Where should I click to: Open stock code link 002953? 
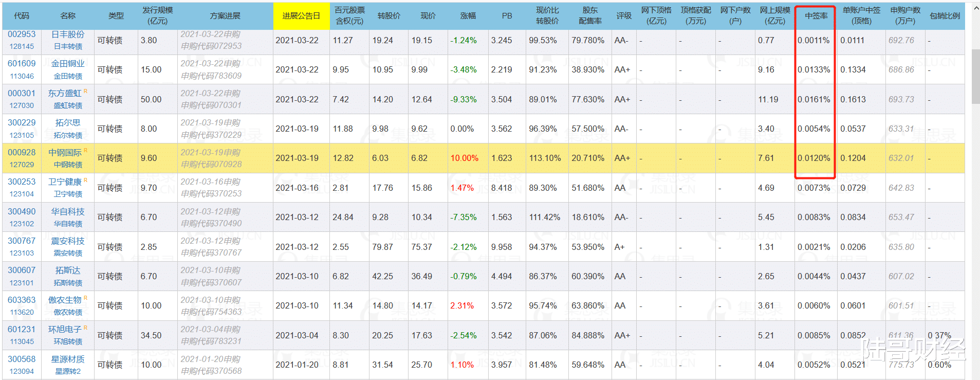[22, 34]
